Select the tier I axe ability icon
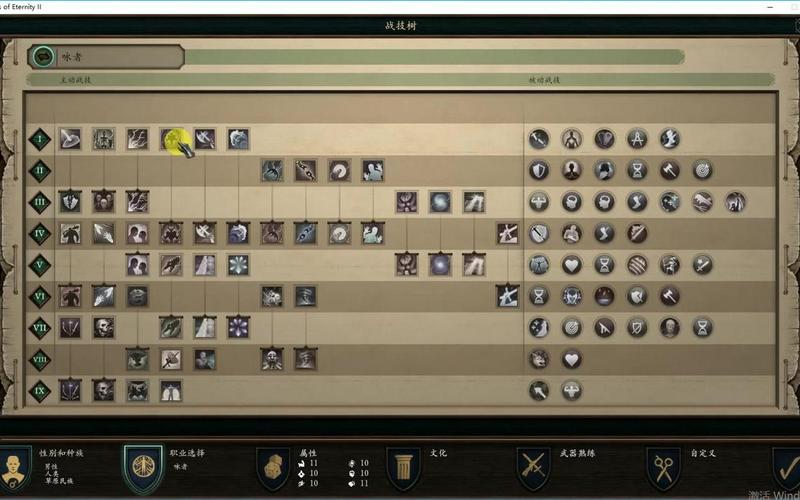 (x=205, y=139)
